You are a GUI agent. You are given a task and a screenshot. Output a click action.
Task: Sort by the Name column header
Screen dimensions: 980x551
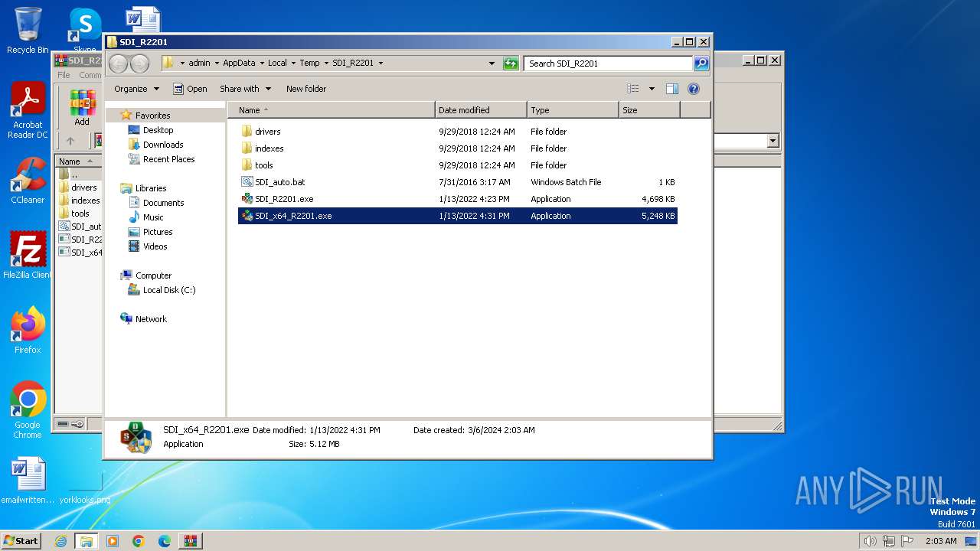click(x=331, y=110)
